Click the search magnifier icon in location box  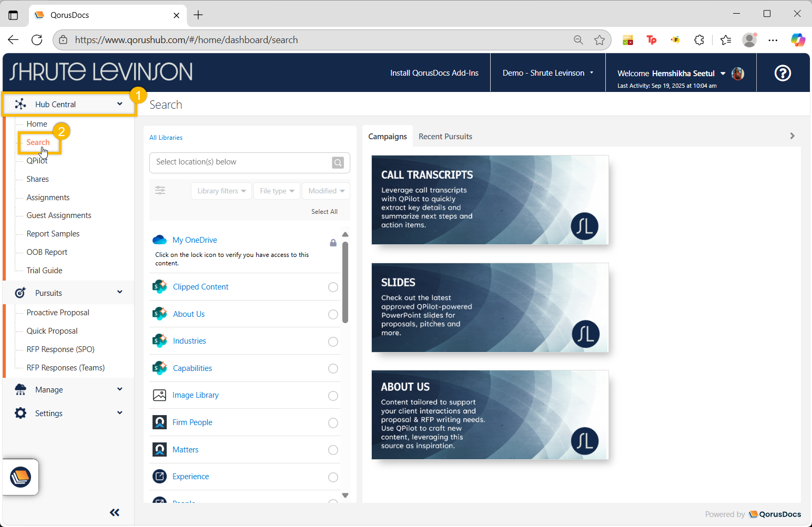(x=338, y=163)
